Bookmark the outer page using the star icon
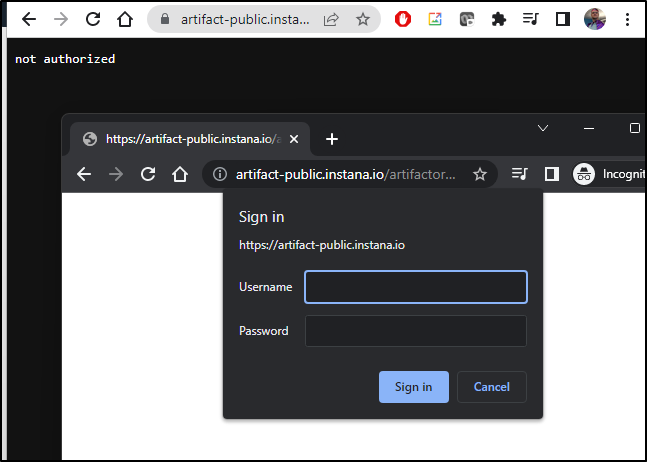 pyautogui.click(x=363, y=19)
